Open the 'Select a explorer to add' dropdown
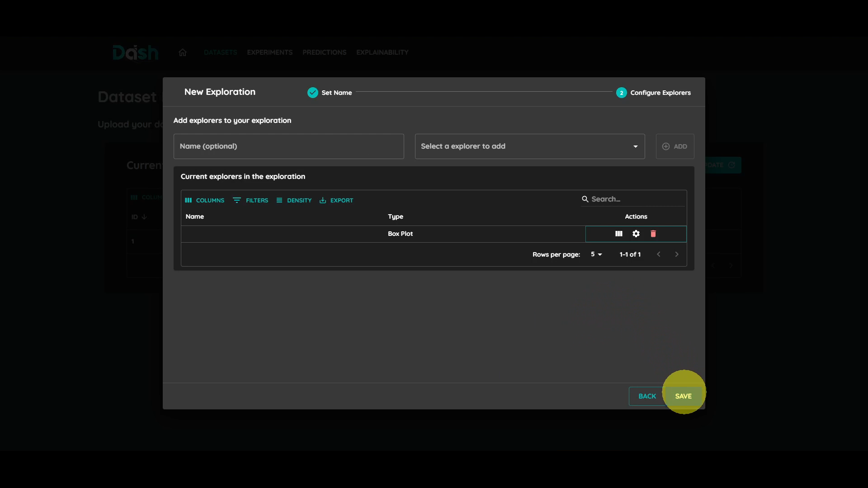 530,146
